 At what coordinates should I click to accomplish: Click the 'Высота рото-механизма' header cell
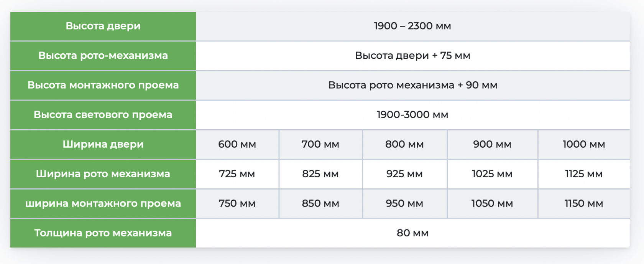103,56
